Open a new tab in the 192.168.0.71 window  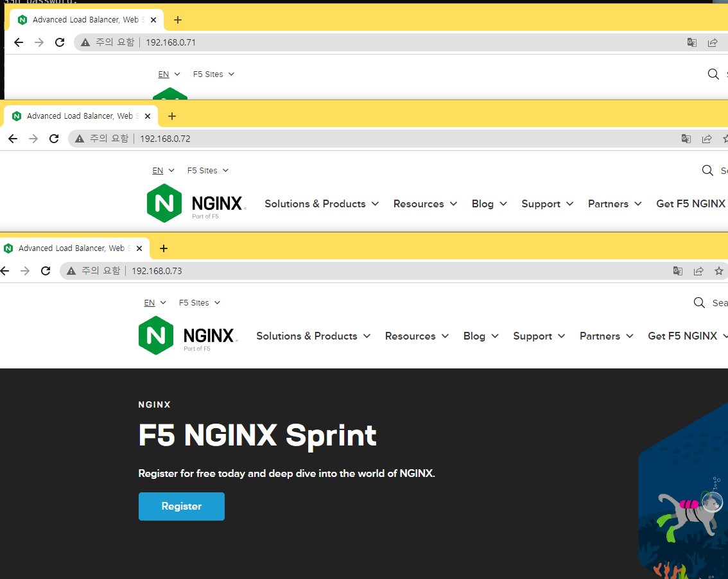(177, 20)
